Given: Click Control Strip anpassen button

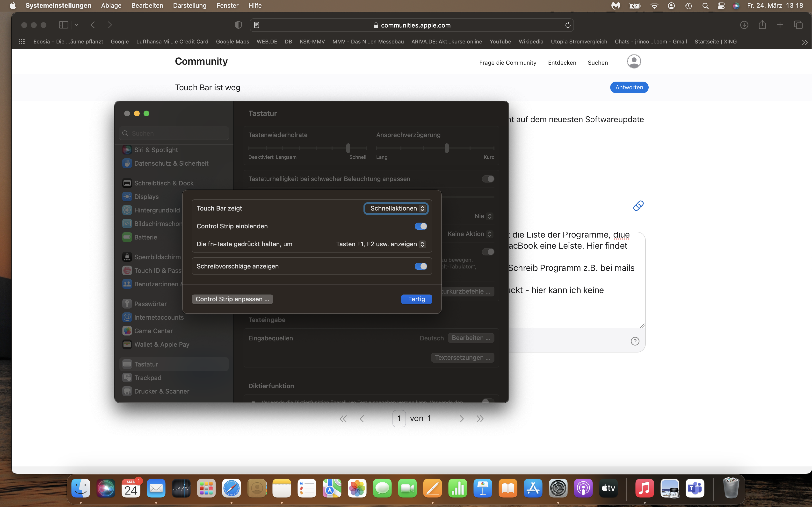Looking at the screenshot, I should [x=232, y=299].
